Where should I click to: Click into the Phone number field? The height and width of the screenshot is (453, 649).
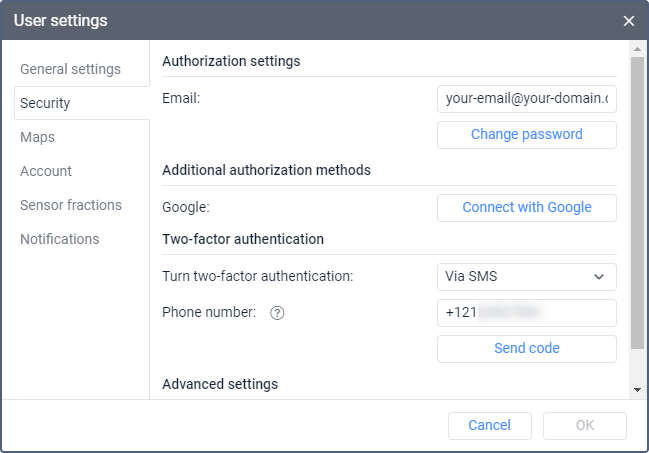click(526, 313)
